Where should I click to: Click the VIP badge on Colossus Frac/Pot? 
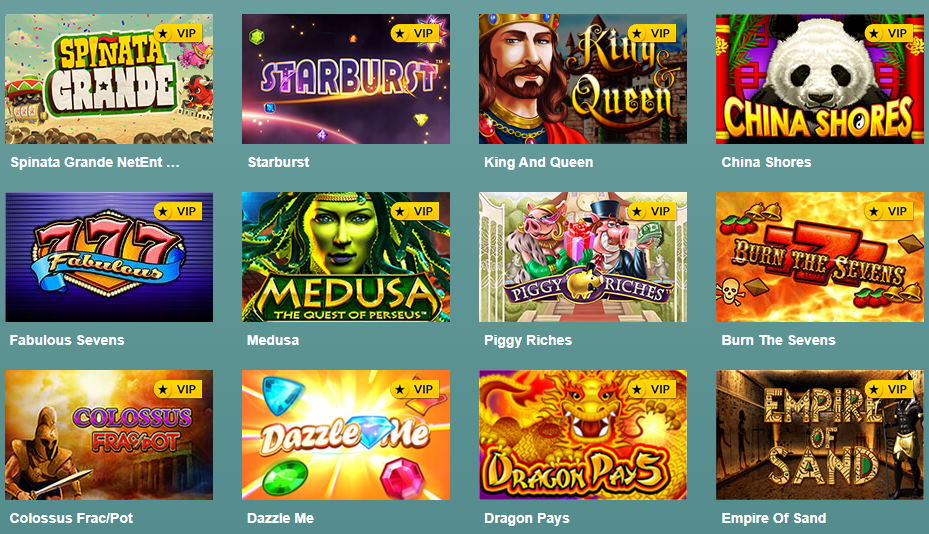pos(178,389)
